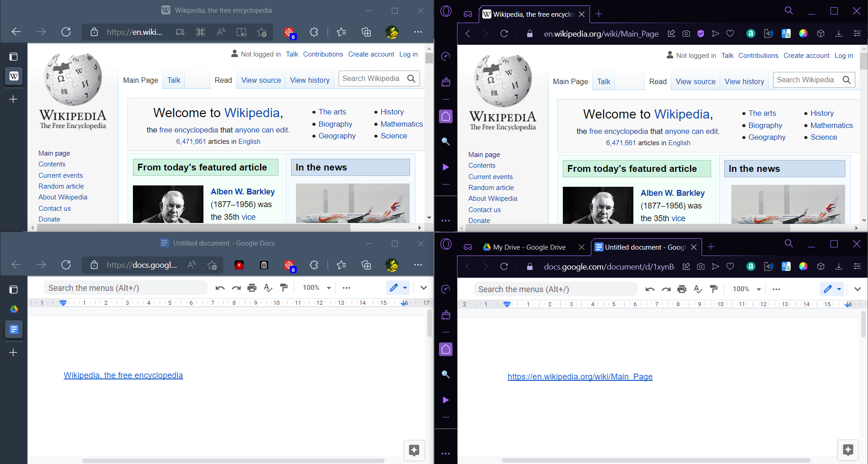Screen dimensions: 868x464
Task: Open editing mode dropdown in Edge Google Docs
Action: (398, 288)
